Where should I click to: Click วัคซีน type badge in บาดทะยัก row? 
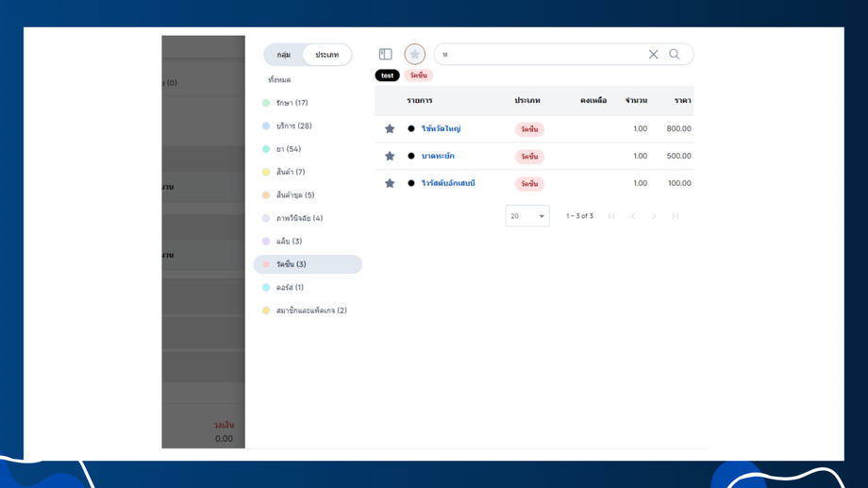pos(529,156)
